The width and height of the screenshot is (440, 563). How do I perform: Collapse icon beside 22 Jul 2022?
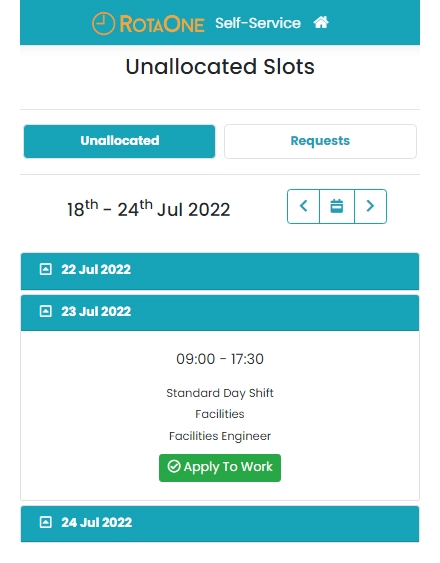click(x=46, y=269)
